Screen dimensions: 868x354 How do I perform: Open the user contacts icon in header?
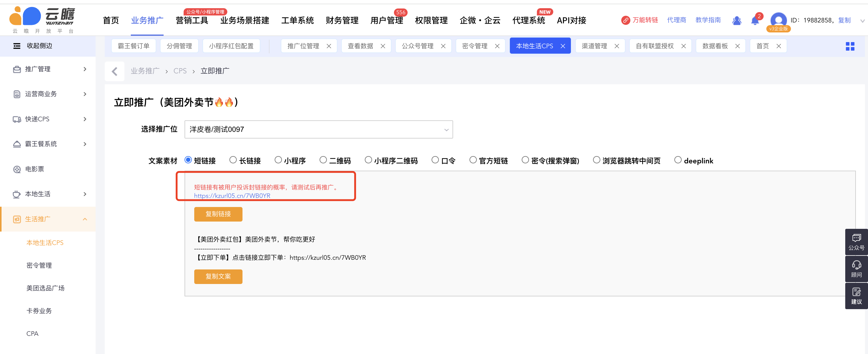tap(737, 21)
